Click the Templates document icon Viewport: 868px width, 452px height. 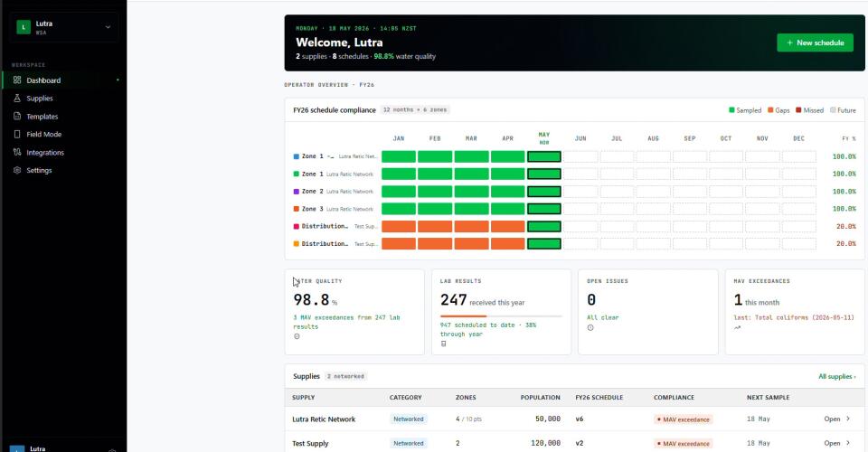tap(17, 117)
